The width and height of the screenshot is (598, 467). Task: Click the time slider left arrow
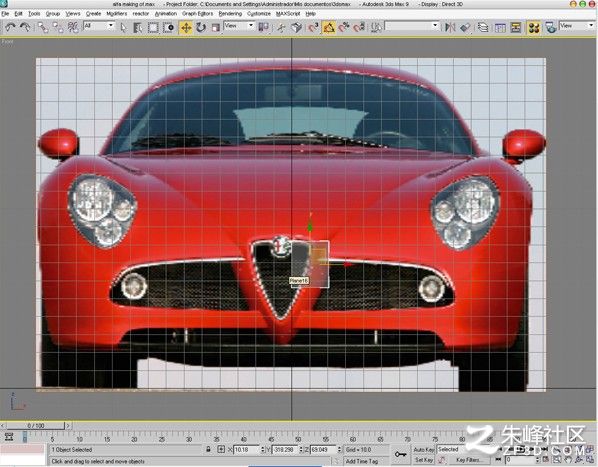click(3, 425)
